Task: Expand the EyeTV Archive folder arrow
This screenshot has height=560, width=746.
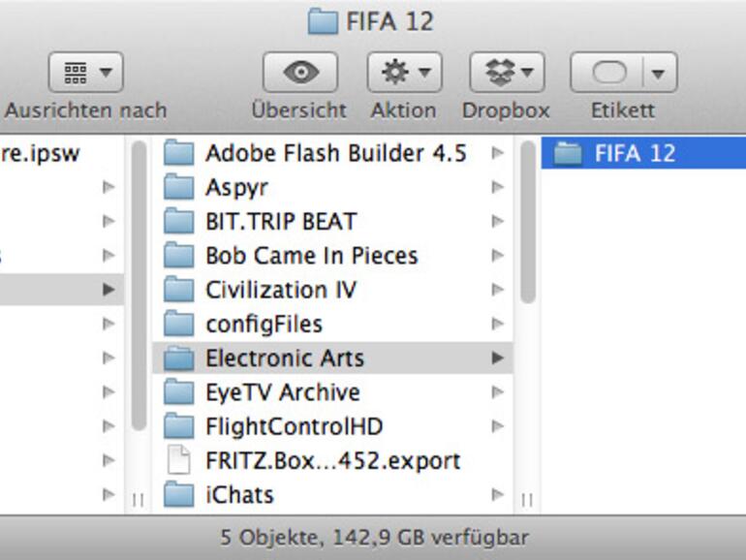Action: coord(497,392)
